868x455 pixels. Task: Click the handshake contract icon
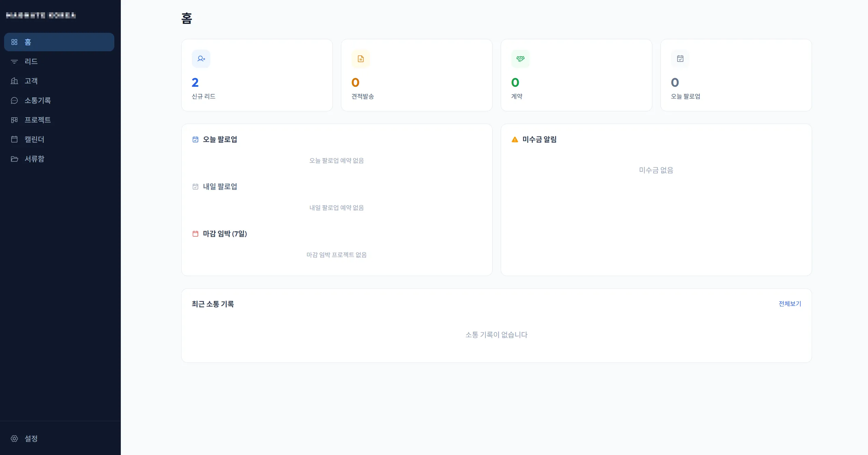pyautogui.click(x=521, y=59)
